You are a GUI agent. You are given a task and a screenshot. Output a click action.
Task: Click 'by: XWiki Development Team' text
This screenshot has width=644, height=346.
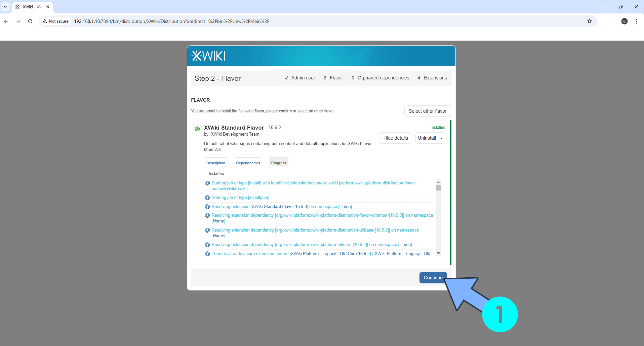232,134
